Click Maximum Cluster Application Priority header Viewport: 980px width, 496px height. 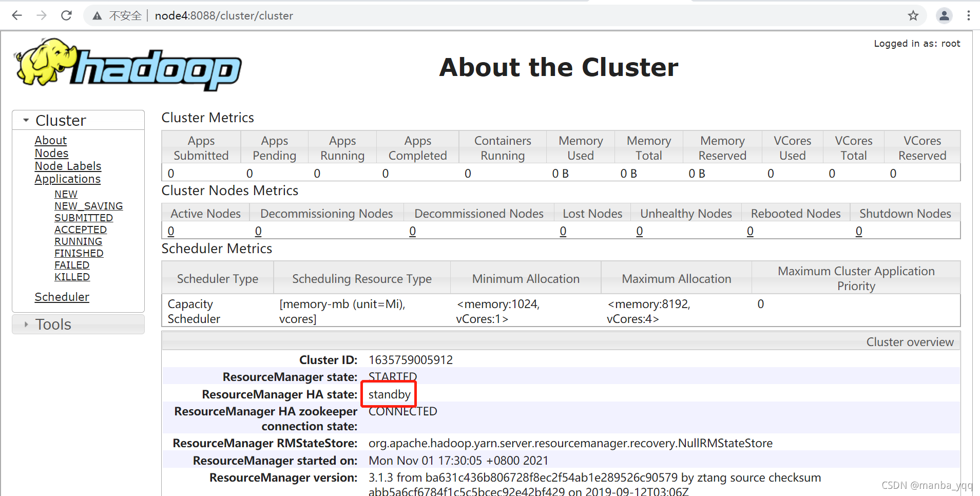pos(856,278)
